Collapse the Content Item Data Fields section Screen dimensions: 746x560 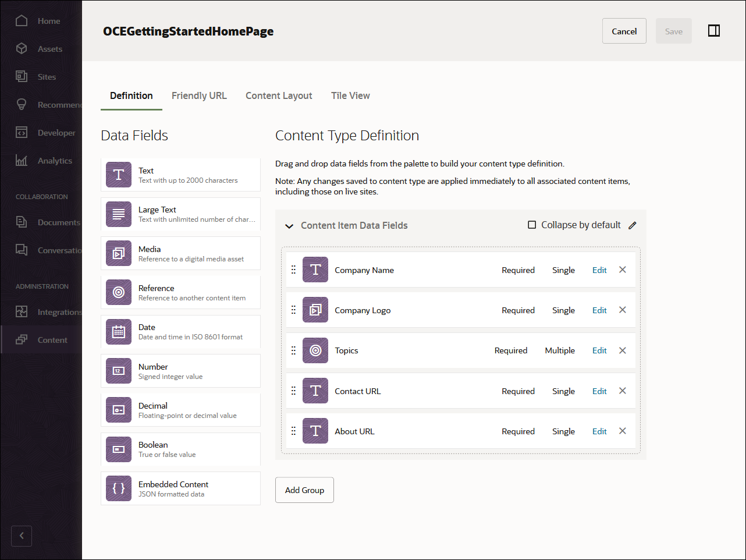(x=289, y=226)
